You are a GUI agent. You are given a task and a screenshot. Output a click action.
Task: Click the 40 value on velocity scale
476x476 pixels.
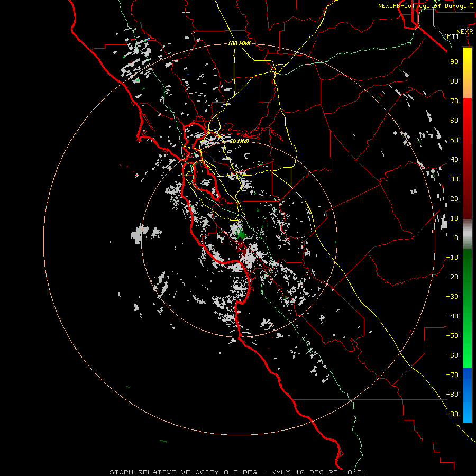coord(454,159)
